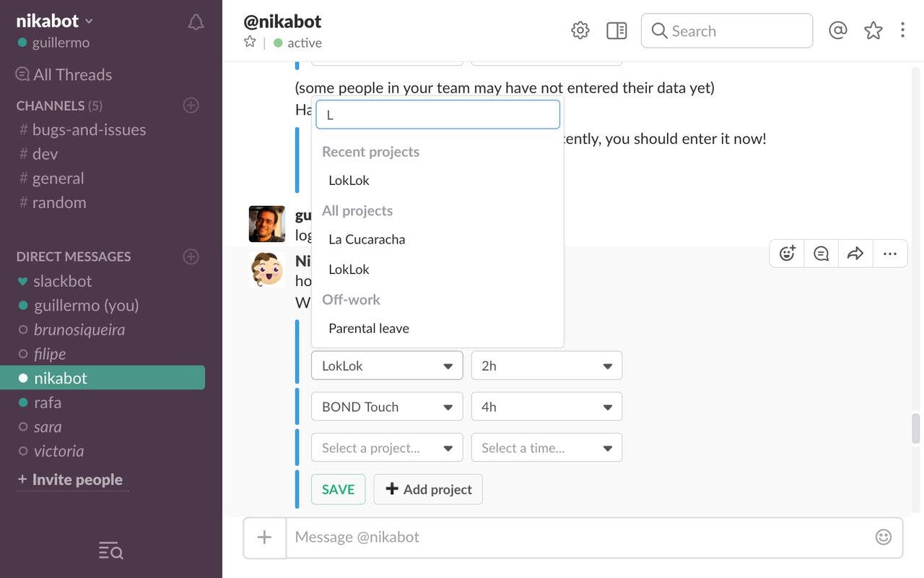Click the Search input field
This screenshot has height=578, width=924.
(727, 31)
